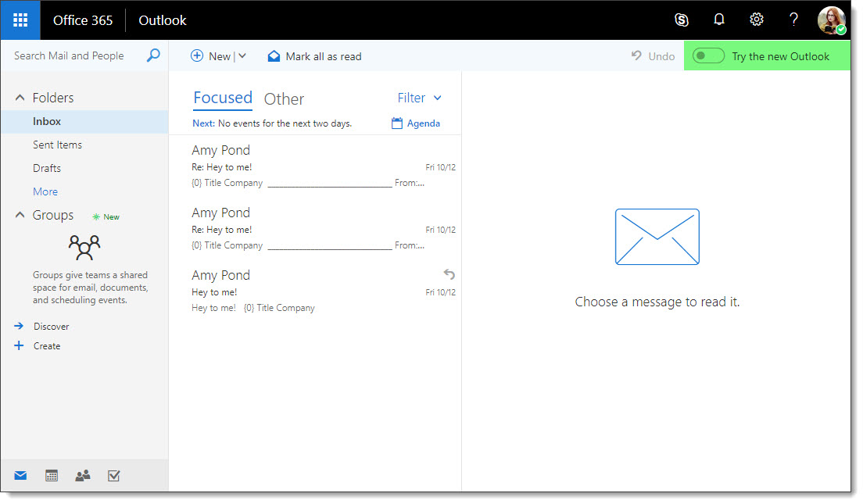Open the People view
The height and width of the screenshot is (504, 863).
click(82, 475)
